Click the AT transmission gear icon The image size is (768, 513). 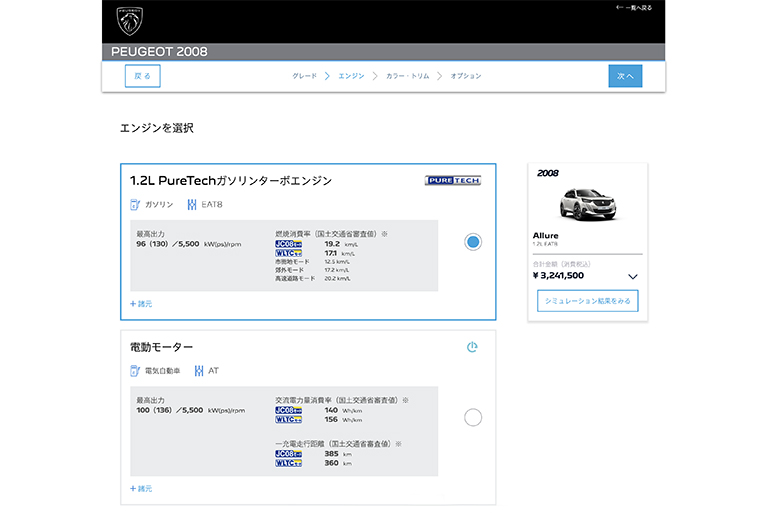click(198, 370)
